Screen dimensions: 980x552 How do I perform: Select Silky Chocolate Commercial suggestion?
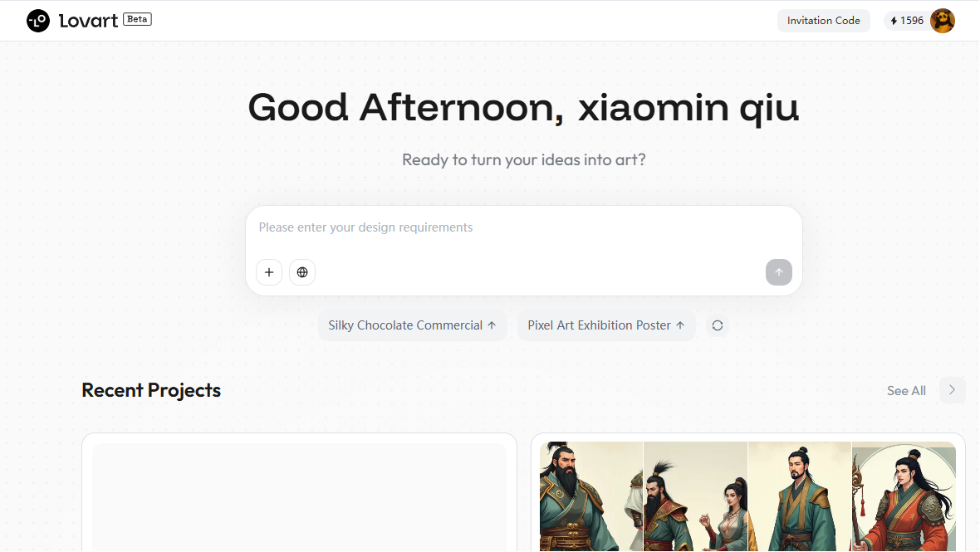tap(412, 325)
